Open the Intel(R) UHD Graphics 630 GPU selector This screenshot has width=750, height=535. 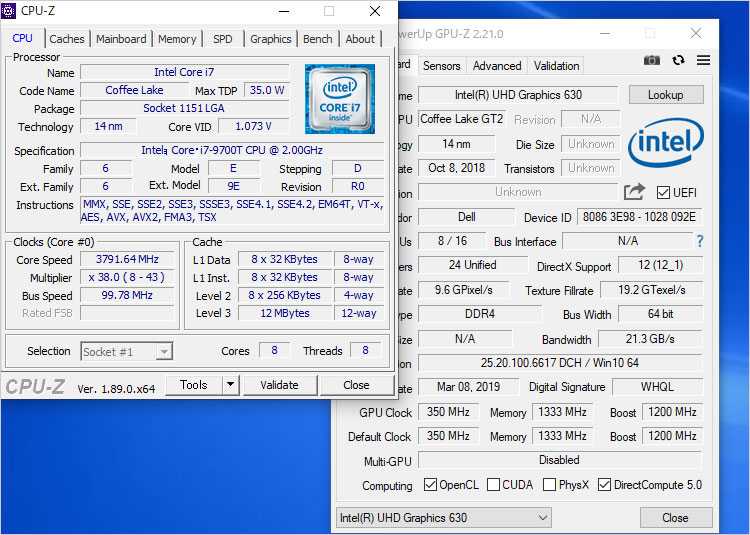[443, 517]
